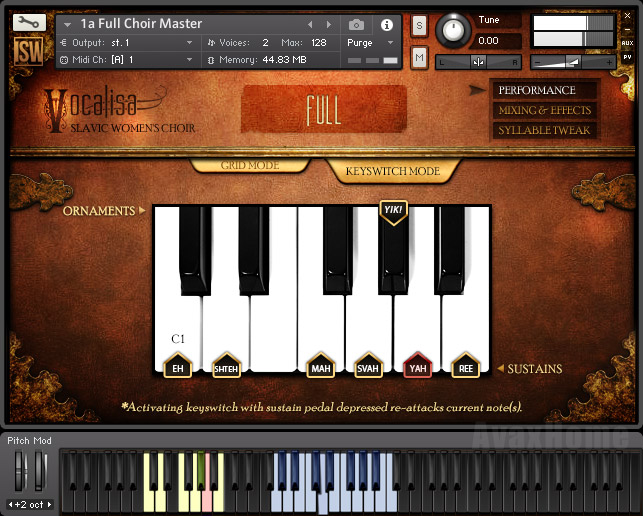Select the MAH sustain keyswitch
The width and height of the screenshot is (643, 516).
tap(321, 365)
